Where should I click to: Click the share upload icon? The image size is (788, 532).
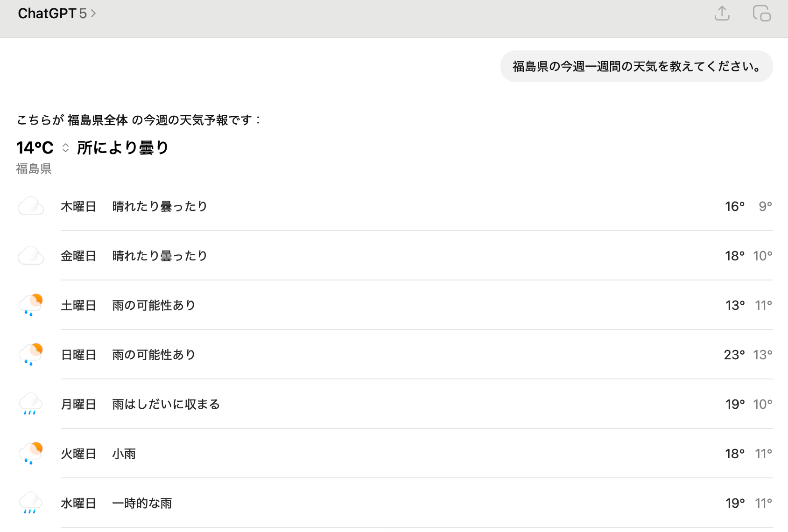tap(722, 14)
